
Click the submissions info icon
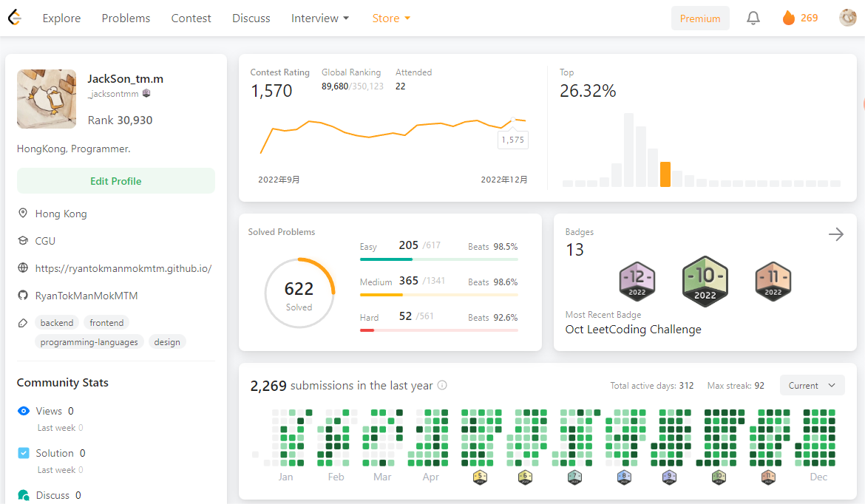442,385
